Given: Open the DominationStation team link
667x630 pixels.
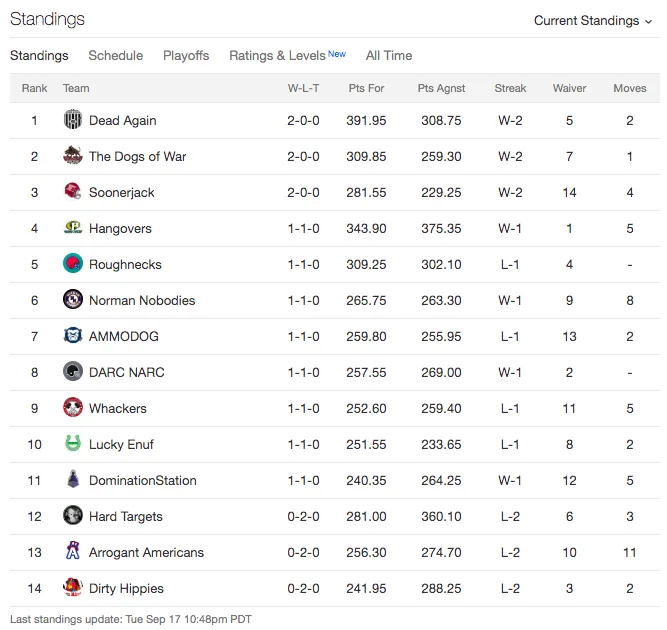Looking at the screenshot, I should [x=143, y=480].
